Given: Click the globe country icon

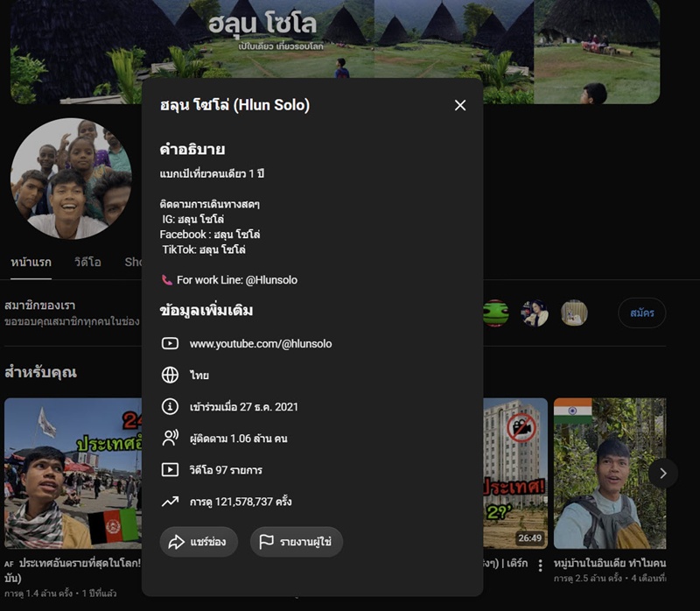Looking at the screenshot, I should click(x=170, y=376).
